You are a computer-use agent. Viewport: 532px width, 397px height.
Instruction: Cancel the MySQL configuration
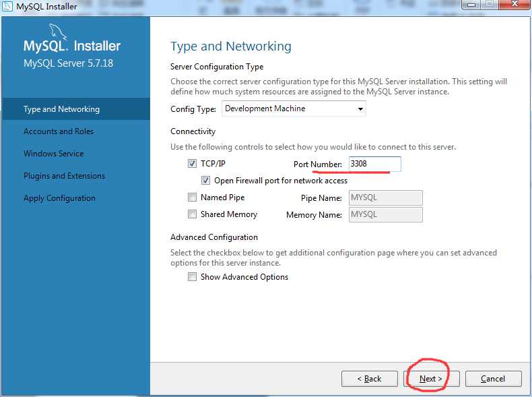tap(494, 379)
